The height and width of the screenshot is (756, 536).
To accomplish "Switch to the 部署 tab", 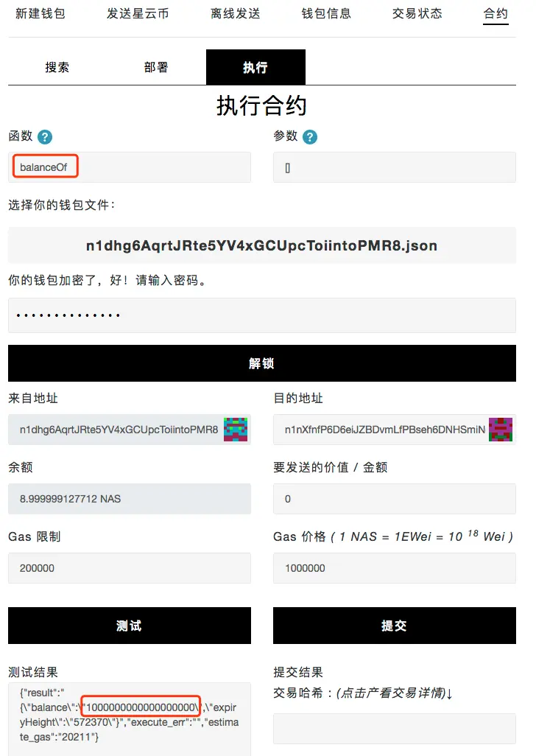I will tap(156, 67).
